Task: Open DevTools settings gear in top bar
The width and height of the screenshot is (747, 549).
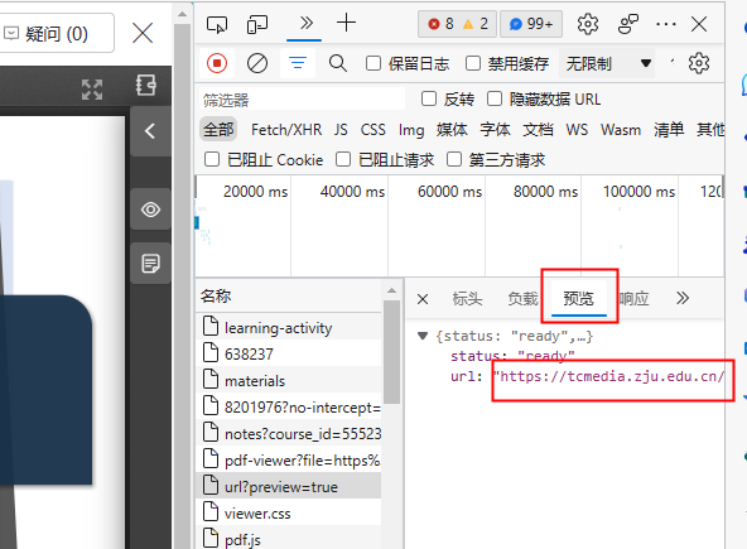Action: pos(588,24)
